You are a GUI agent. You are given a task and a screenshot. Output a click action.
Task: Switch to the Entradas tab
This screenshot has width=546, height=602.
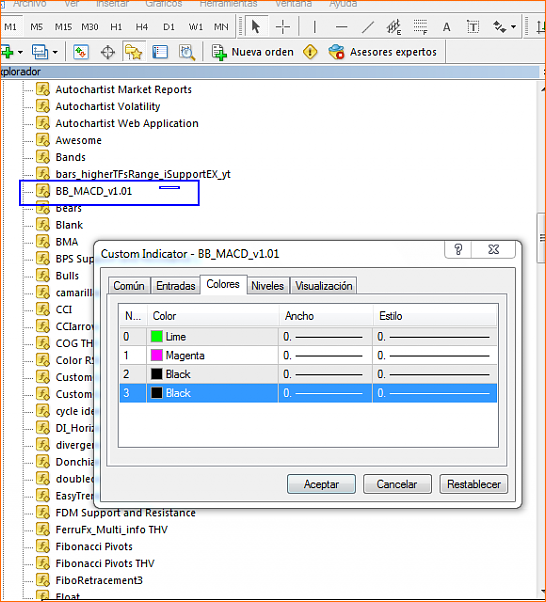click(175, 286)
